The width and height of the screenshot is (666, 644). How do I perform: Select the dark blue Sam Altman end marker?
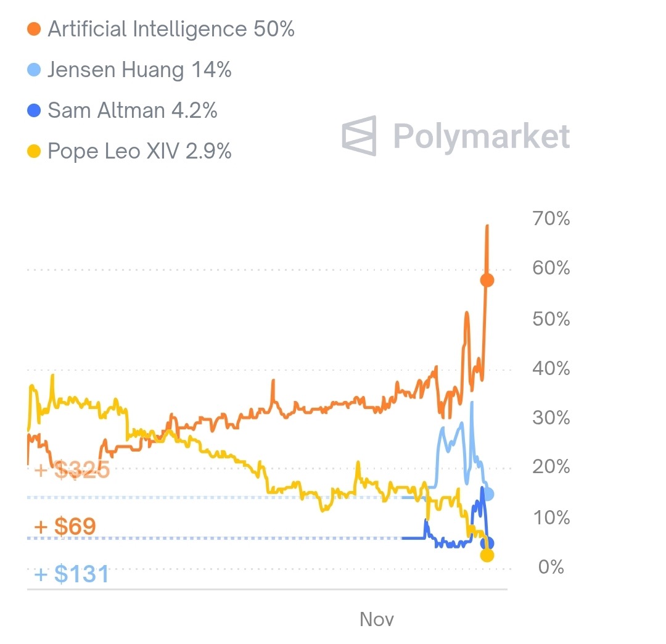point(487,543)
